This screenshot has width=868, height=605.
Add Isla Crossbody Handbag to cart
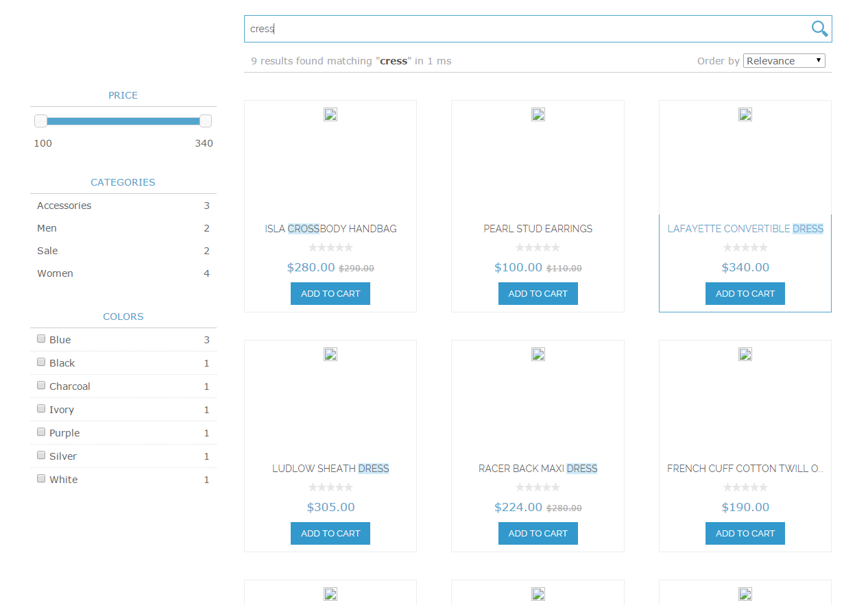330,293
